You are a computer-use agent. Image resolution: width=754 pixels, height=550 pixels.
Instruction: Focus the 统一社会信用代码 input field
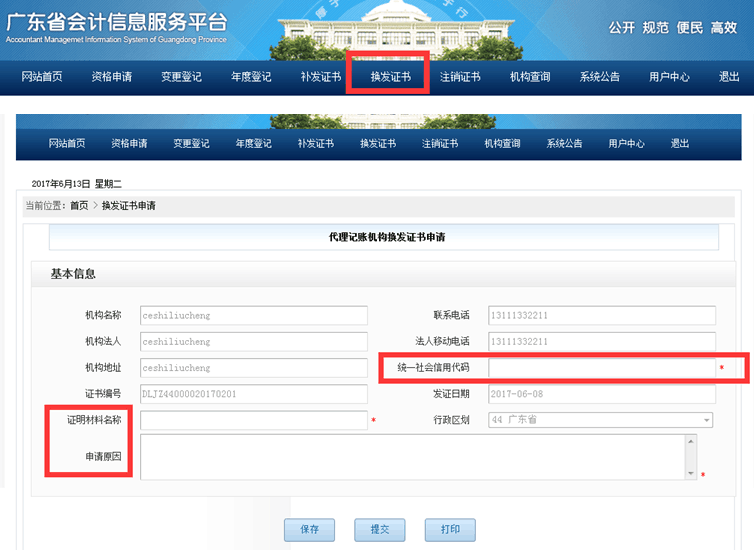point(601,368)
